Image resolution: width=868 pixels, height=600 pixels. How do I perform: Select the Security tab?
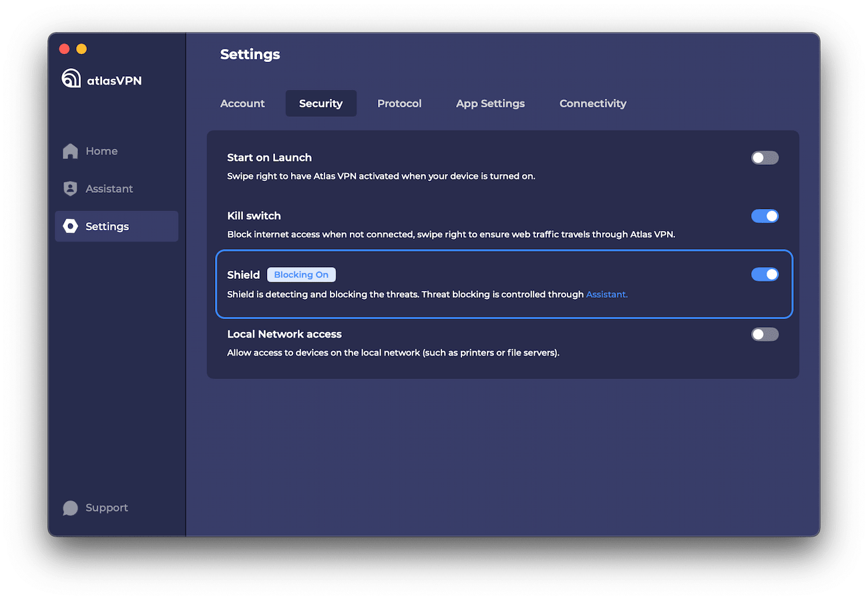pyautogui.click(x=321, y=103)
